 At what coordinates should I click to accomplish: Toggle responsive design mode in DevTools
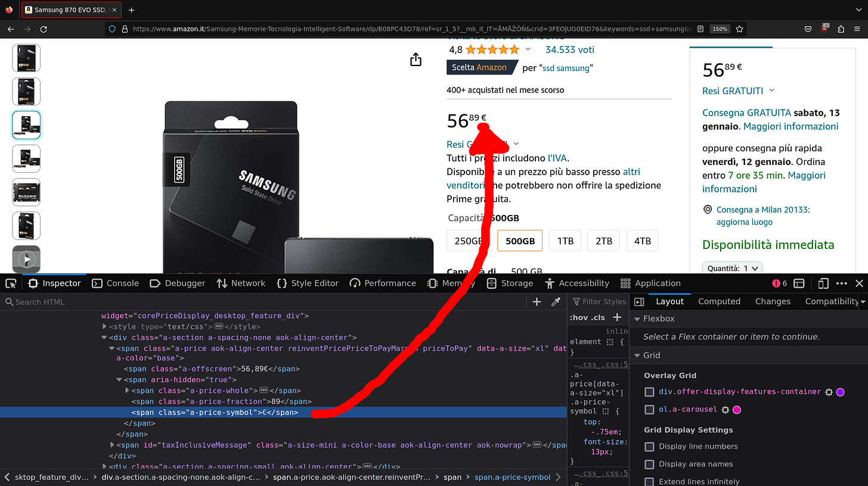pyautogui.click(x=823, y=283)
